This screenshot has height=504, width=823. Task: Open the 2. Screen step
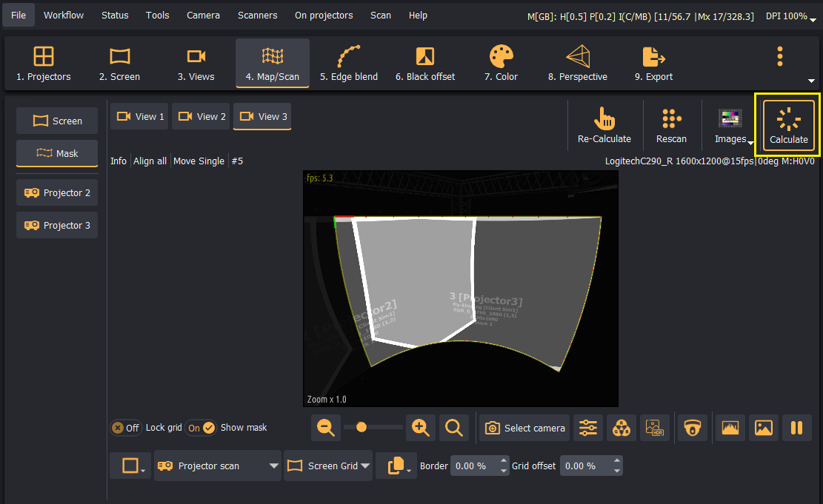point(120,64)
